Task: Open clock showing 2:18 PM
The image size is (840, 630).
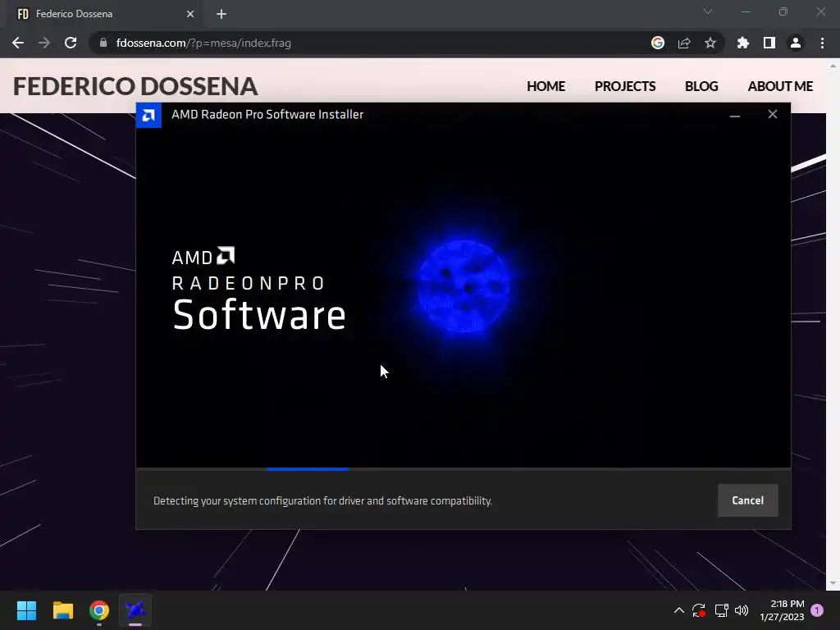Action: tap(782, 610)
